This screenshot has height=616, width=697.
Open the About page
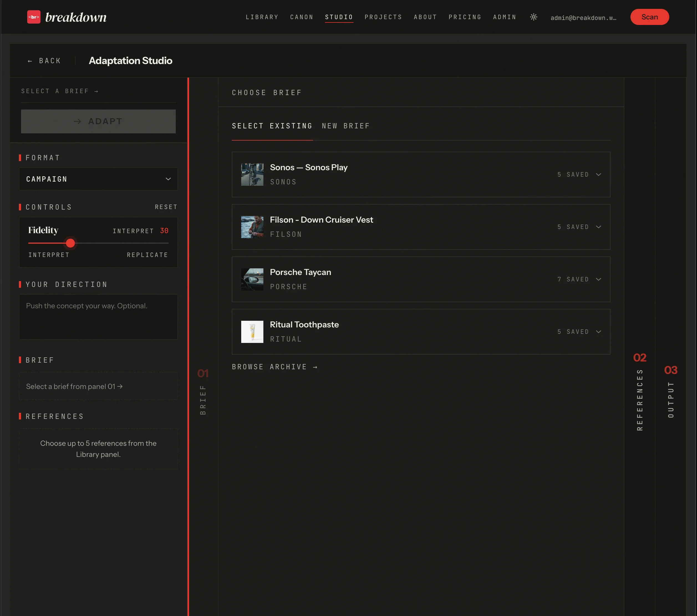[425, 17]
